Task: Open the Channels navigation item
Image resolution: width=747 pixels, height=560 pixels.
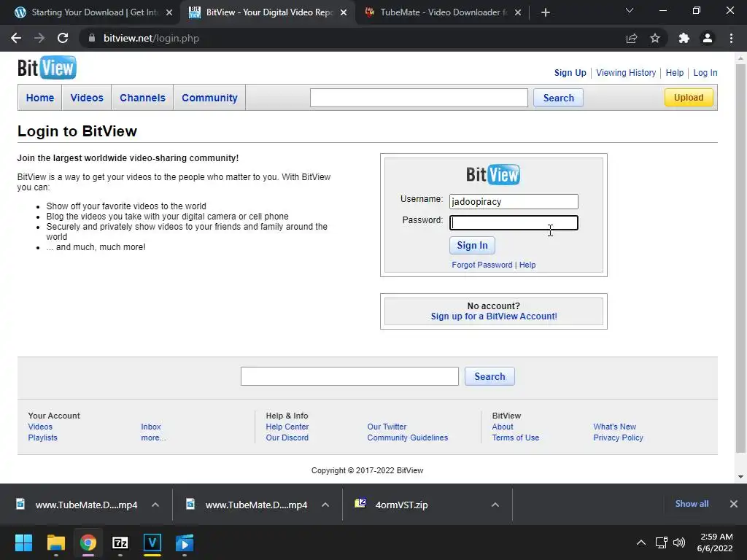Action: tap(142, 98)
